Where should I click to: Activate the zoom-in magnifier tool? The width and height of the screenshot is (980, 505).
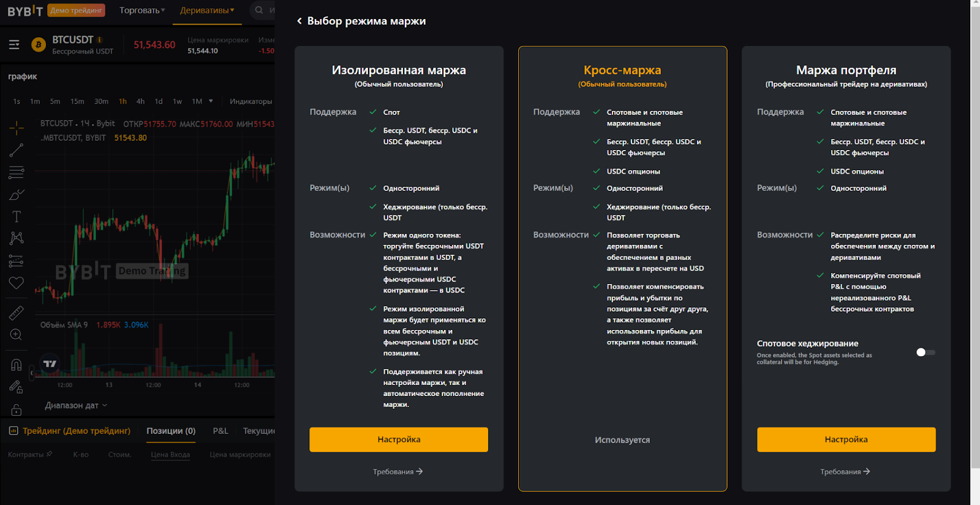click(x=17, y=335)
